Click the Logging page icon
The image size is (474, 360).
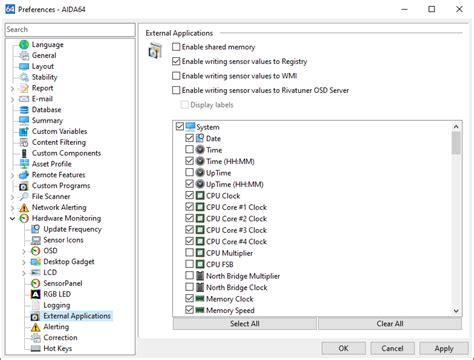[35, 305]
